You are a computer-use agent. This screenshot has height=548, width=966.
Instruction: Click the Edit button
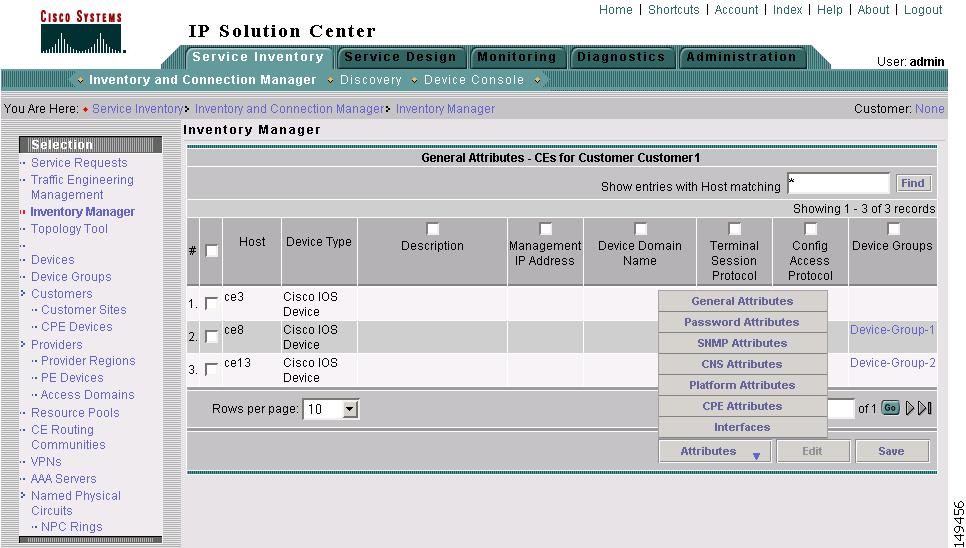click(813, 451)
